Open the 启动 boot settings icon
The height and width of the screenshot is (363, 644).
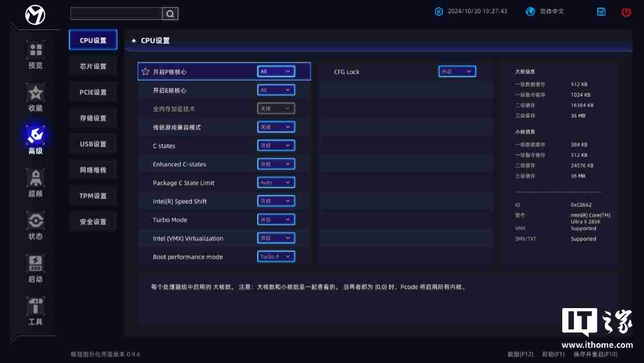pyautogui.click(x=35, y=268)
